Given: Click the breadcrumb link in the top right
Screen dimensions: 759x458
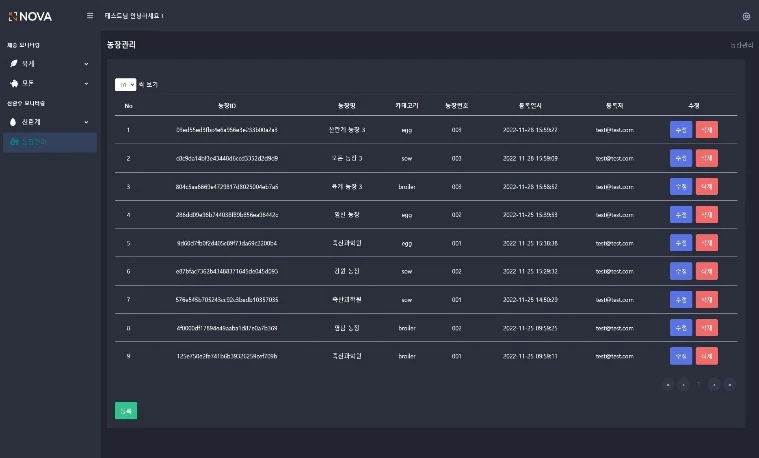Looking at the screenshot, I should (x=742, y=45).
